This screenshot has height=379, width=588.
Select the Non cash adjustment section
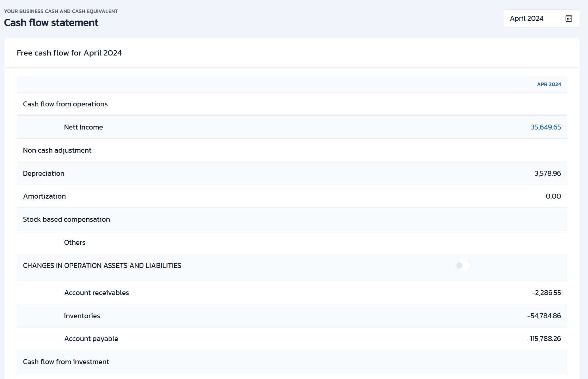(x=57, y=150)
